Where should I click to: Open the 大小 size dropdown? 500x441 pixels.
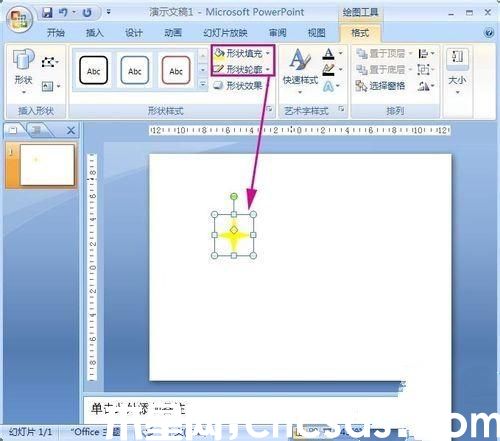pos(457,71)
